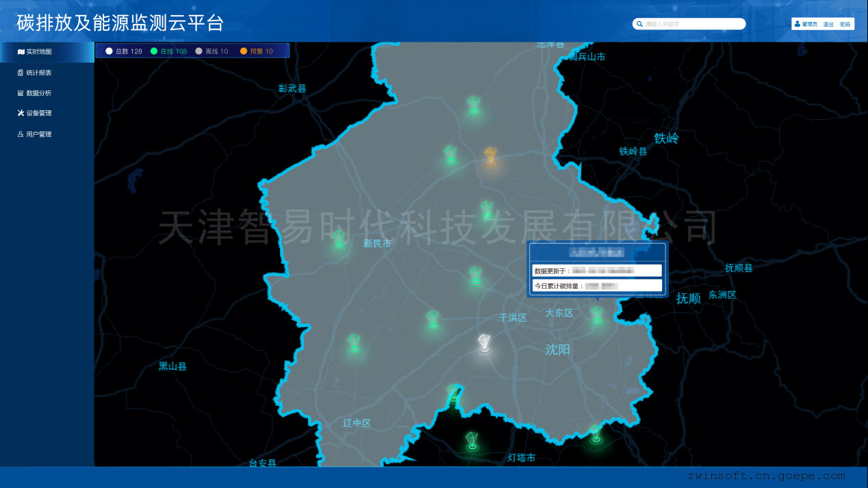This screenshot has height=488, width=868.
Task: Click the magnifier search icon
Action: (639, 24)
